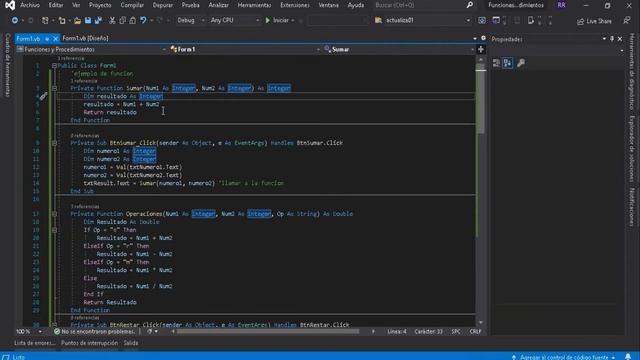Close the Form1.vb code tab
The height and width of the screenshot is (360, 640).
point(56,38)
